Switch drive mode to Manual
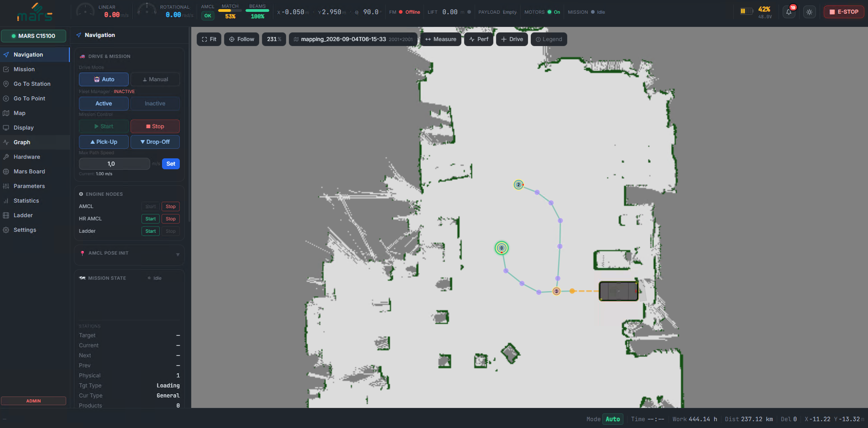The image size is (868, 428). (155, 79)
